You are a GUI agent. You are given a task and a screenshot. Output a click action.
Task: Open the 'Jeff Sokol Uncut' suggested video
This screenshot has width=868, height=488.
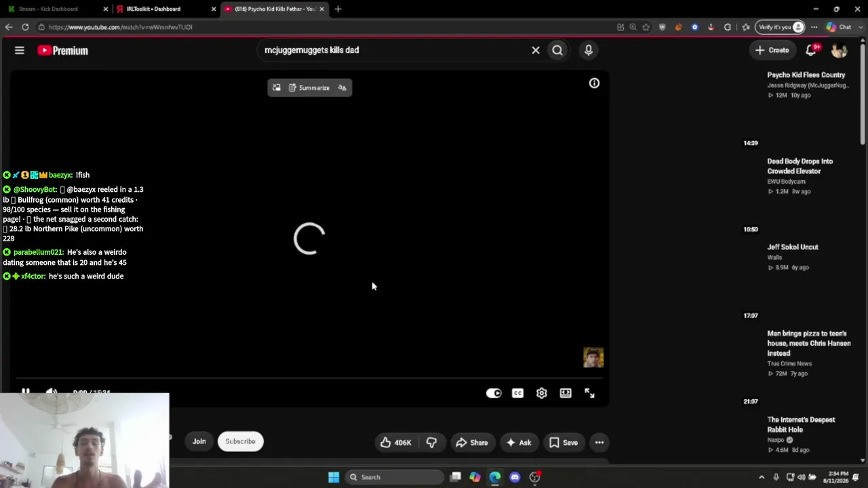793,247
